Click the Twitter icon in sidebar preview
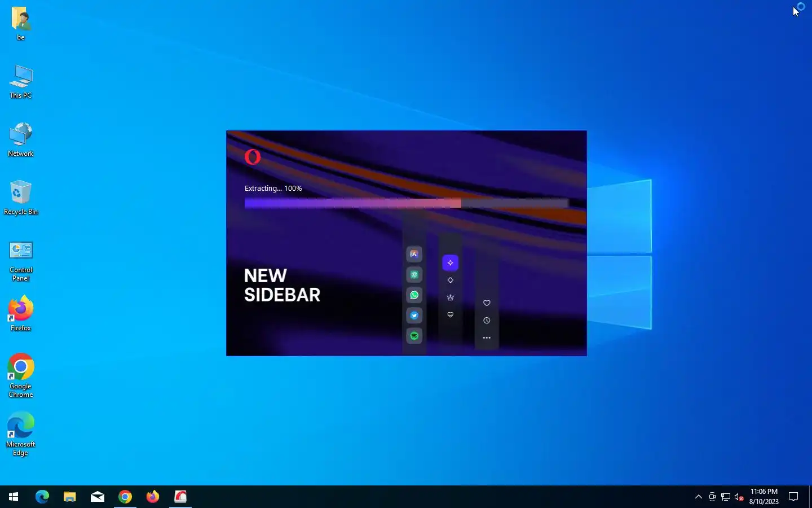The width and height of the screenshot is (812, 508). (x=414, y=316)
